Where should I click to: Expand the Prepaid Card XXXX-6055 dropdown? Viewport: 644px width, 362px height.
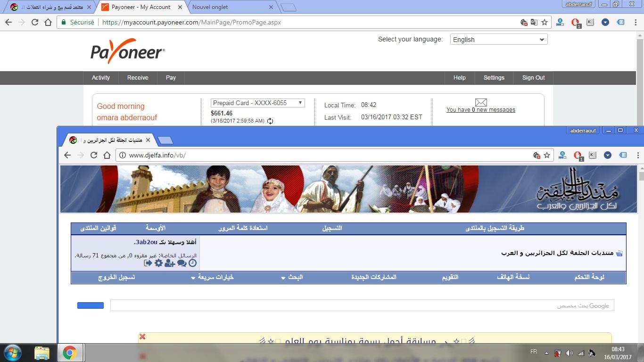coord(257,103)
